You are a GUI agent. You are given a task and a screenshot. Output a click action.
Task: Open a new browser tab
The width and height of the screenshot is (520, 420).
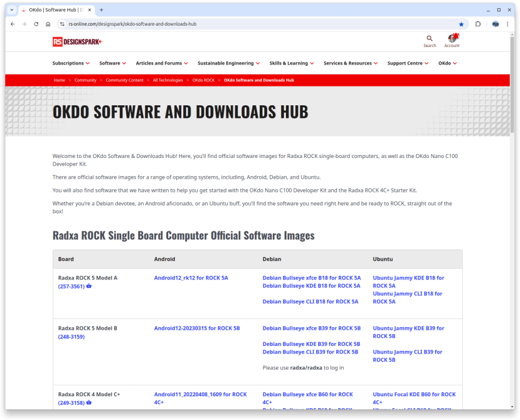pos(102,10)
